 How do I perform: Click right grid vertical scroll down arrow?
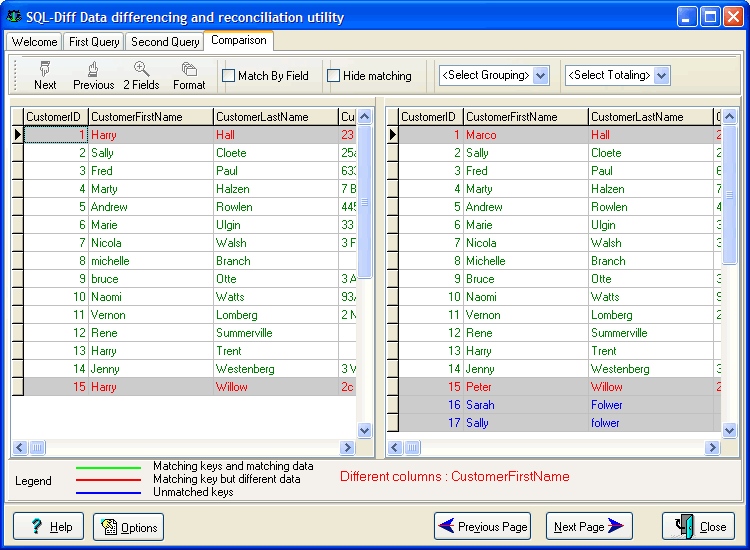tap(729, 430)
